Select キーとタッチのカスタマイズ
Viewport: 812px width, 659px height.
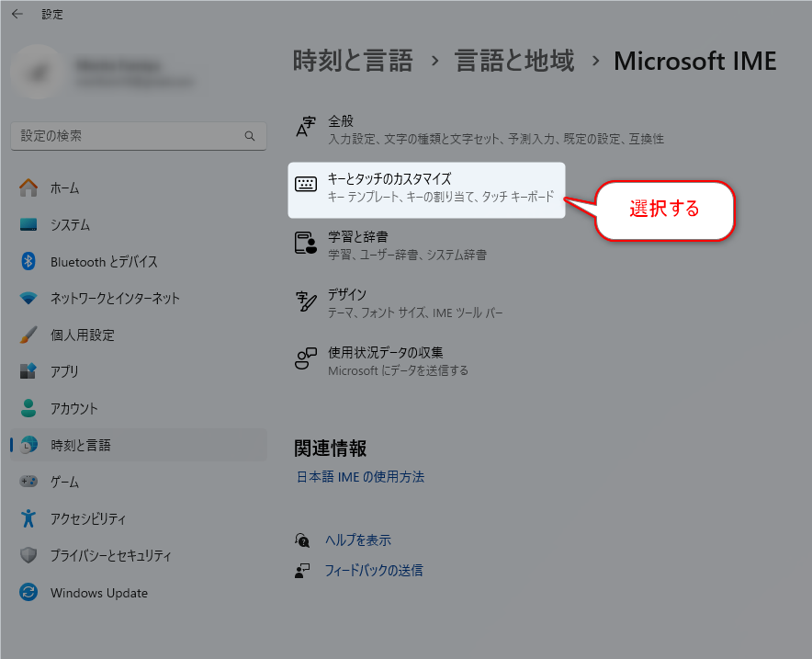[x=427, y=189]
